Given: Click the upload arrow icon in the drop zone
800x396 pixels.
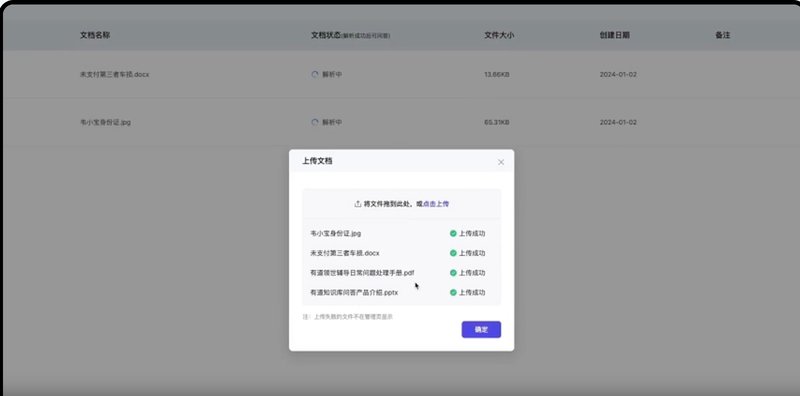Looking at the screenshot, I should 358,204.
